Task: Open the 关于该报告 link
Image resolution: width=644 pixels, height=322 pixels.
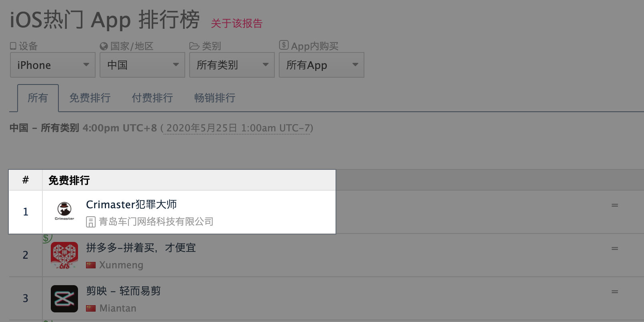Action: 237,23
